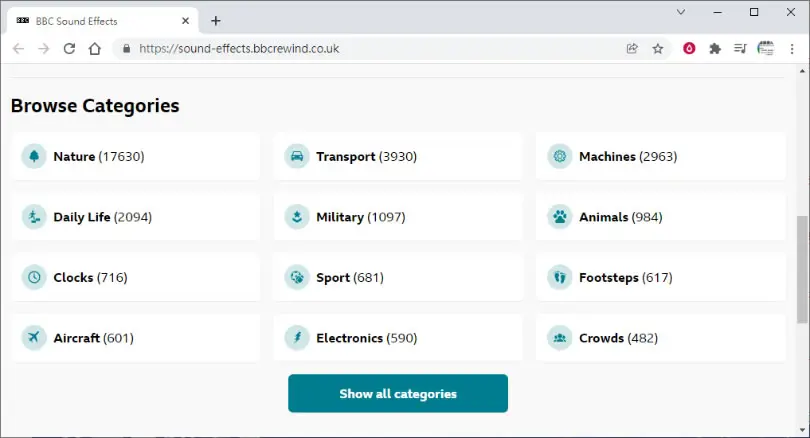The height and width of the screenshot is (438, 810).
Task: Open the Military category link
Action: [398, 217]
